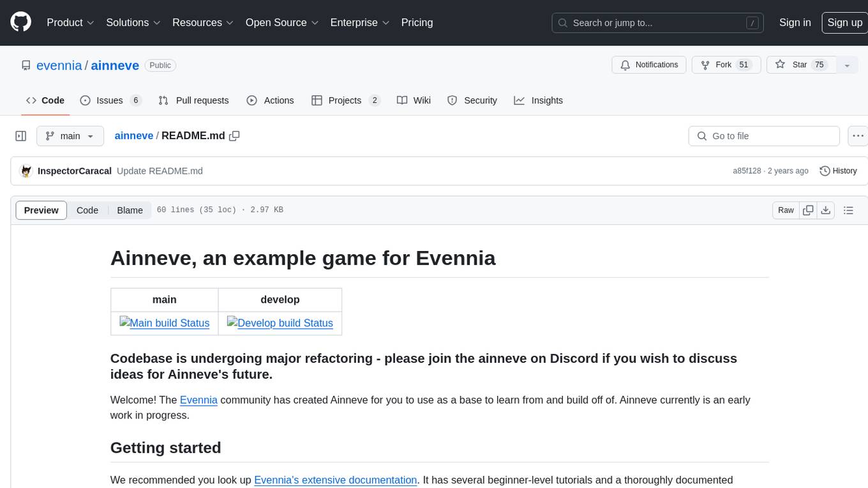
Task: Copy the README.md file path
Action: 234,135
